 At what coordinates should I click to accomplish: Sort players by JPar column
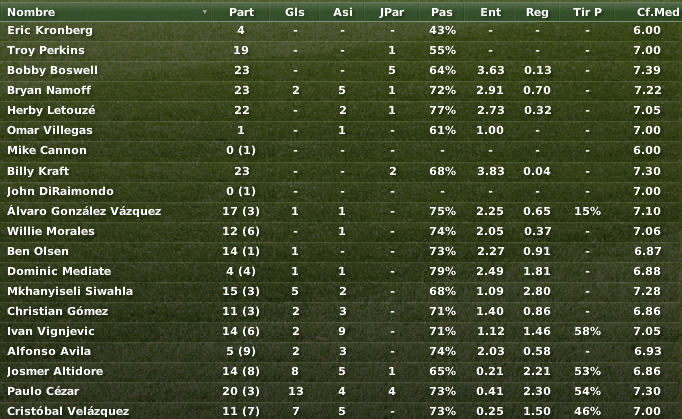391,12
